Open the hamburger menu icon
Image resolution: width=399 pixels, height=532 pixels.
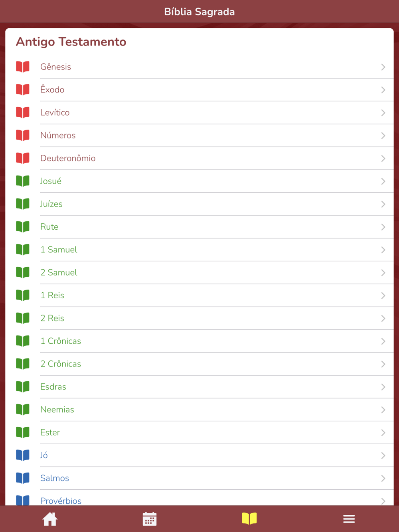tap(349, 519)
